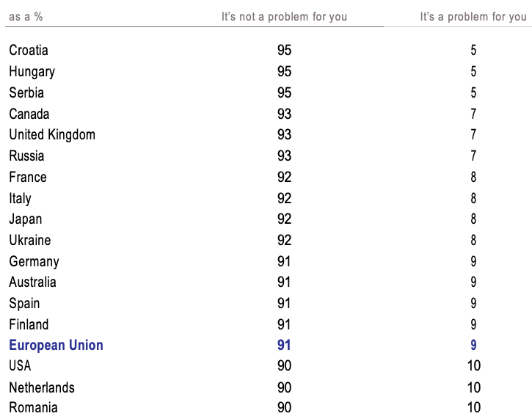Click the bold 91 value for European Union
This screenshot has height=416, width=532.
(x=284, y=346)
